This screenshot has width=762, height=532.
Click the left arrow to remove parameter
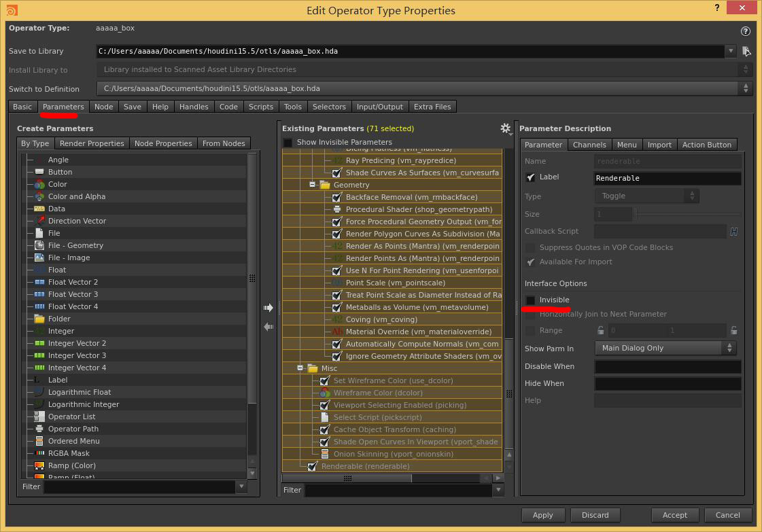pos(269,327)
